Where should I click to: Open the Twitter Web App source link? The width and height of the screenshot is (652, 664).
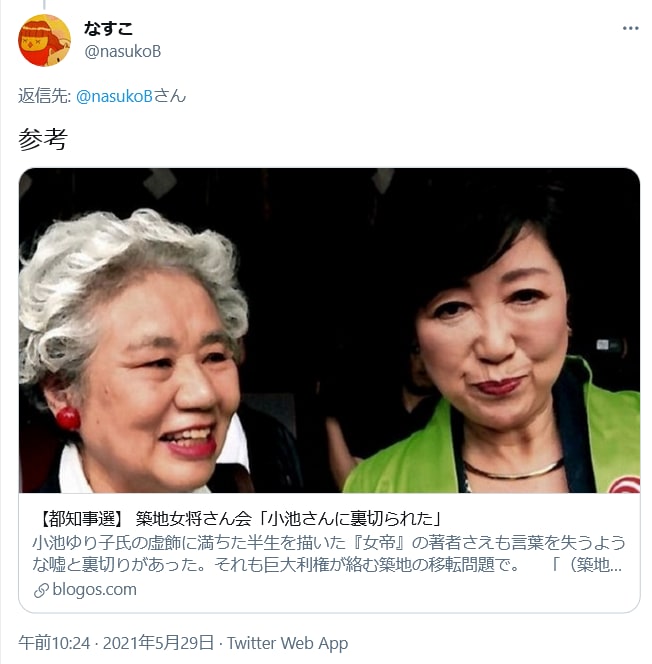pyautogui.click(x=287, y=643)
